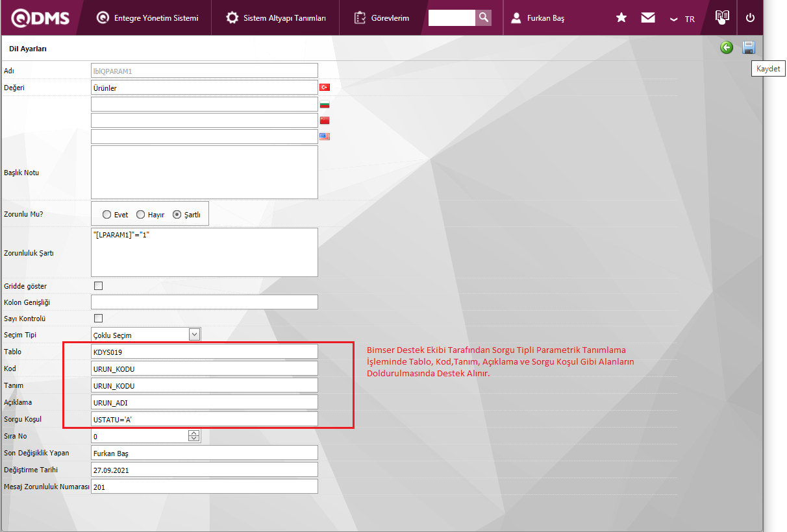Click the Sıra No spinner arrows
The width and height of the screenshot is (787, 532).
(194, 436)
